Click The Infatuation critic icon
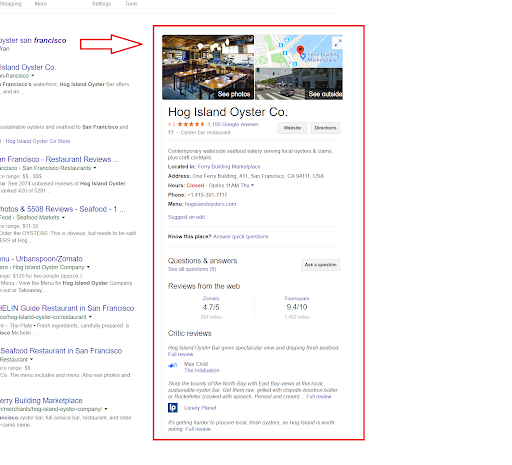 coord(173,366)
